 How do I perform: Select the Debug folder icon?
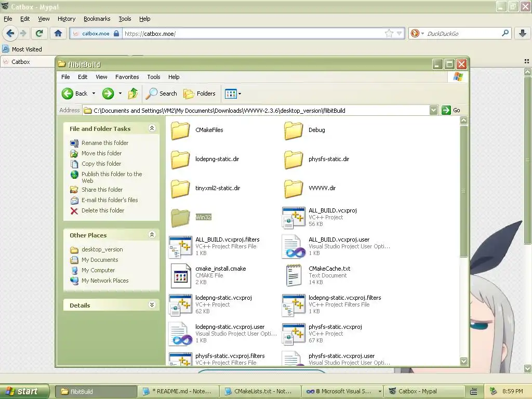pos(293,130)
